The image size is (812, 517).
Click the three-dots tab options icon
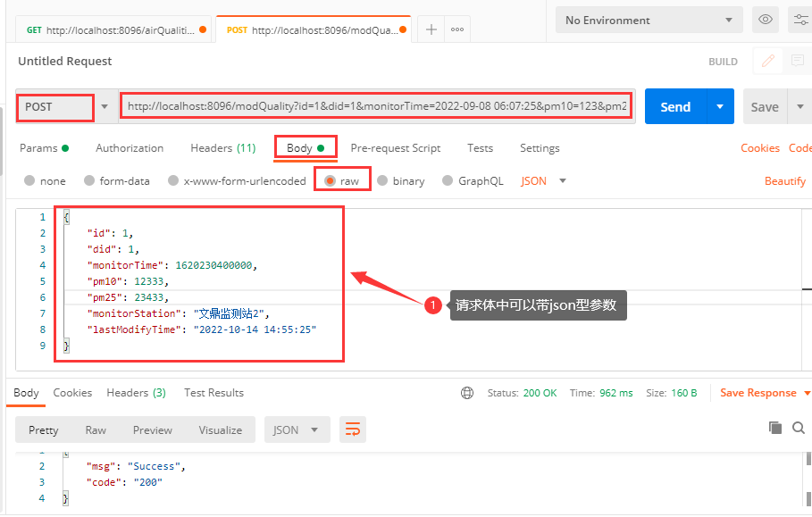click(457, 29)
